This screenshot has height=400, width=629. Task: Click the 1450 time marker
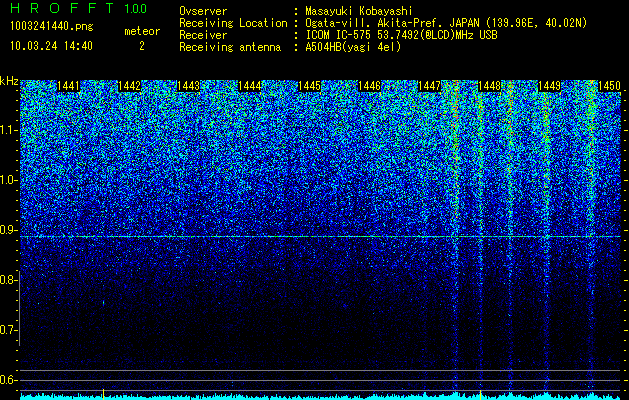(x=609, y=86)
